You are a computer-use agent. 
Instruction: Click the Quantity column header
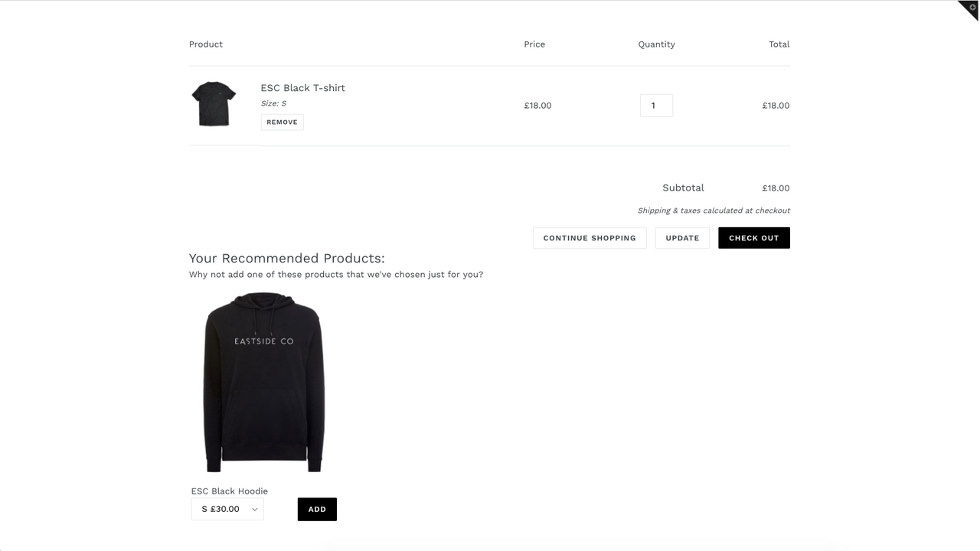[x=656, y=44]
